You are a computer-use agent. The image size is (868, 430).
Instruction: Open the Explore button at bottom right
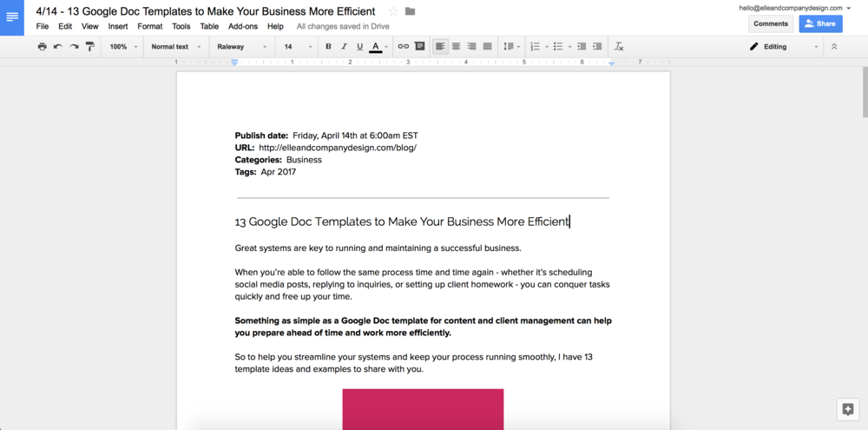847,409
